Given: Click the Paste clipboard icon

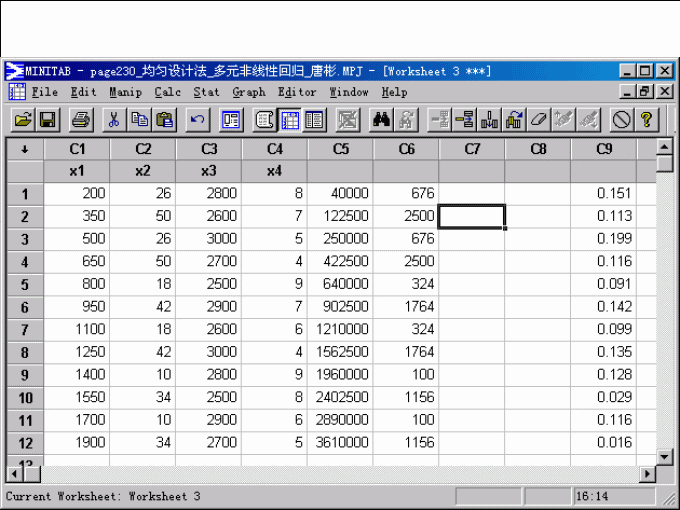Looking at the screenshot, I should point(165,120).
